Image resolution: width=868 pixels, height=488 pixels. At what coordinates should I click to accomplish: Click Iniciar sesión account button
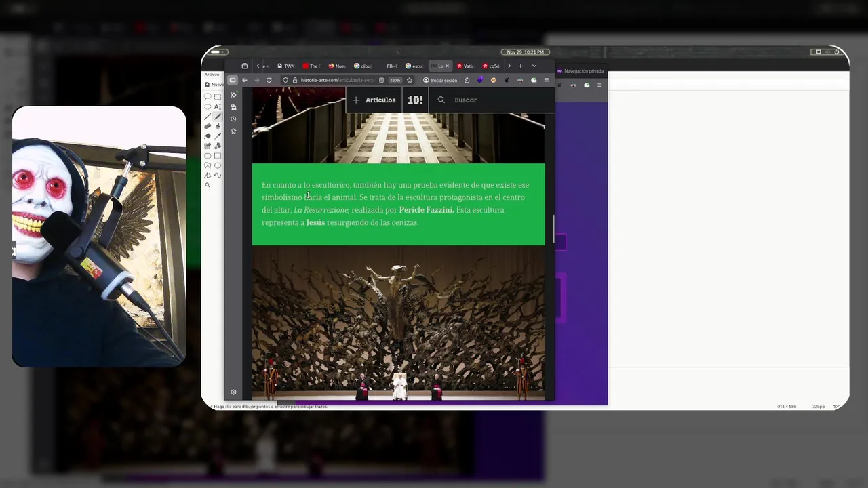pos(441,80)
